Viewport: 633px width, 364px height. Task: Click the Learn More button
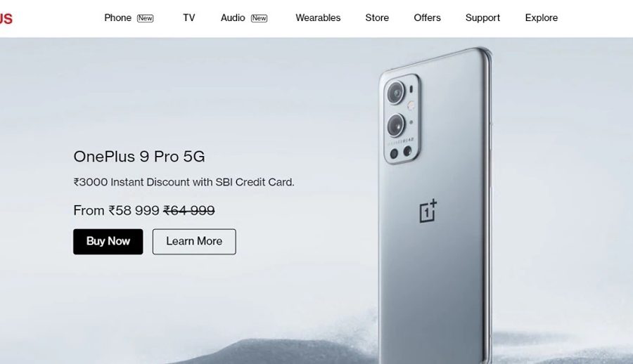coord(194,242)
